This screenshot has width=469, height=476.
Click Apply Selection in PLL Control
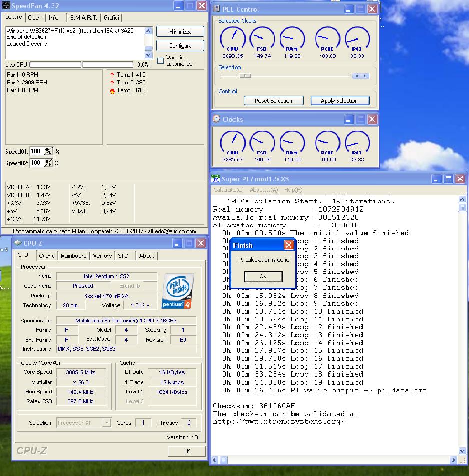[x=340, y=101]
